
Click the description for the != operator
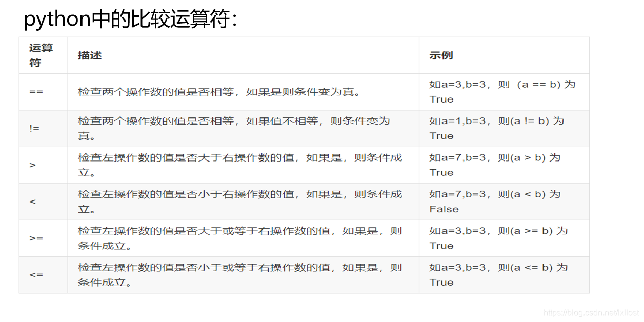tap(243, 129)
